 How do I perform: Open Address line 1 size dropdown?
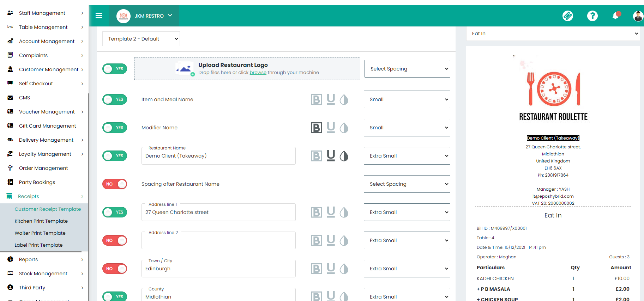tap(407, 212)
